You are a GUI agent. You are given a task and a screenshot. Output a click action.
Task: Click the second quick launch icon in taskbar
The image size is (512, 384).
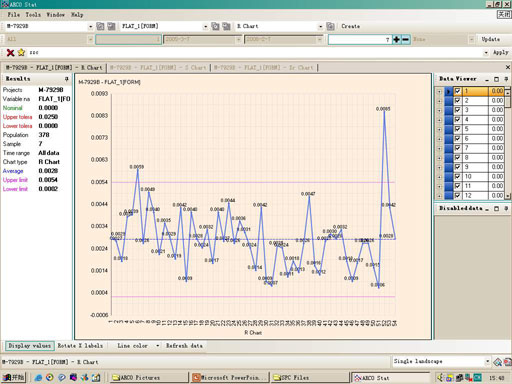click(x=50, y=378)
